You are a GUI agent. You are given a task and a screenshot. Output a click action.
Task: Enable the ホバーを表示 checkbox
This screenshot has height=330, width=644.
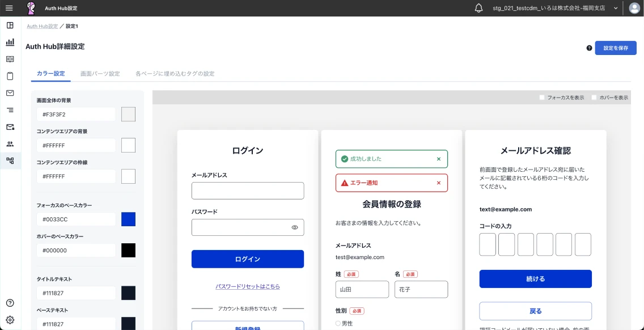(594, 98)
